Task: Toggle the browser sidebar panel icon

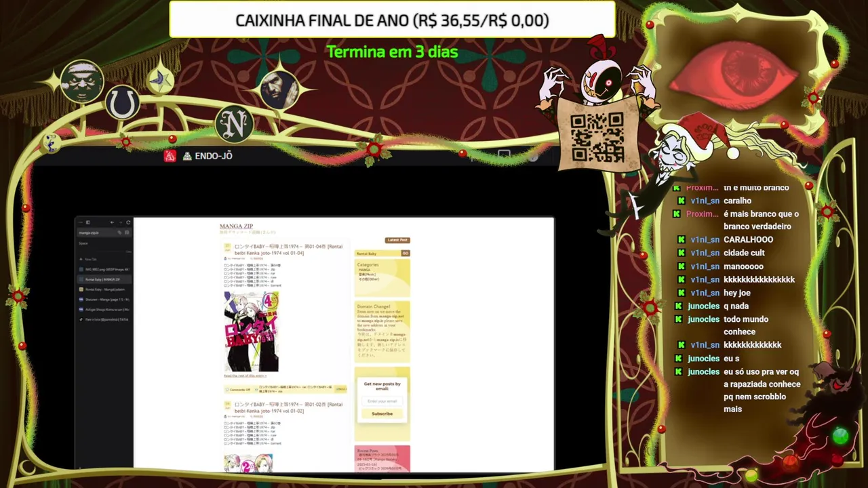Action: point(87,222)
